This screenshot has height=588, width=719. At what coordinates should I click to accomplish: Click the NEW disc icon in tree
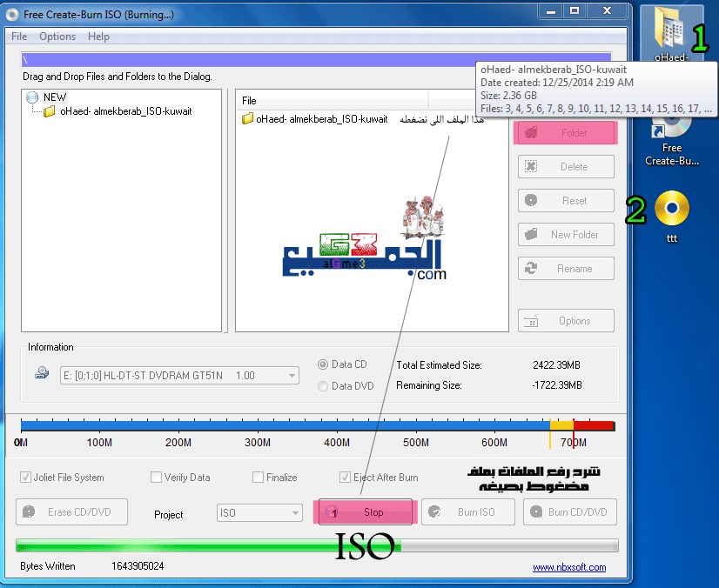[x=32, y=97]
